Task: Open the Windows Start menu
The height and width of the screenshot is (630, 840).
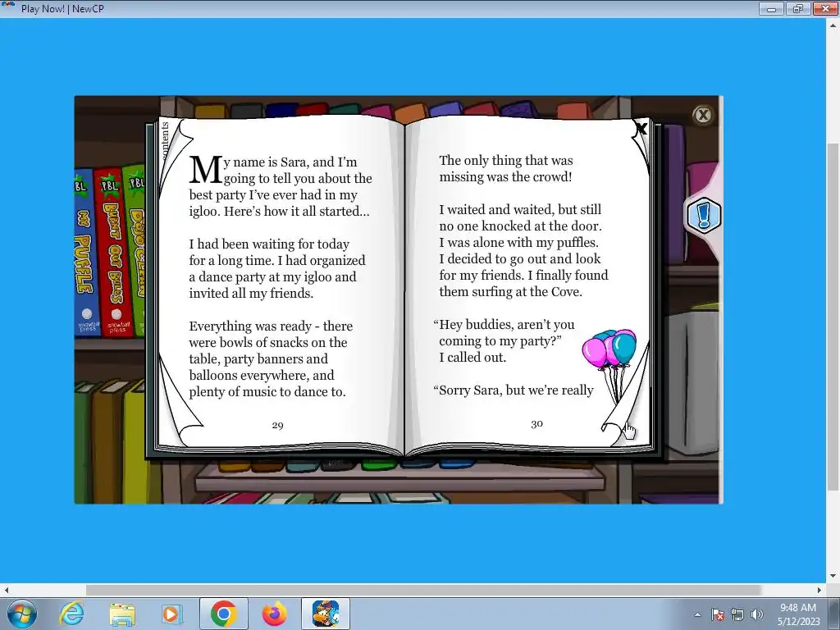Action: pyautogui.click(x=21, y=614)
